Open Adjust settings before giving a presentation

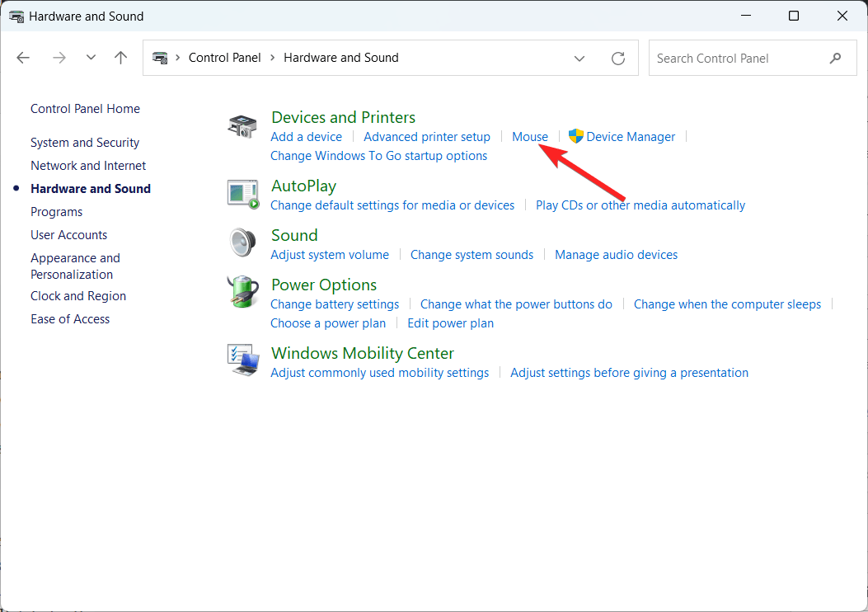pos(629,373)
